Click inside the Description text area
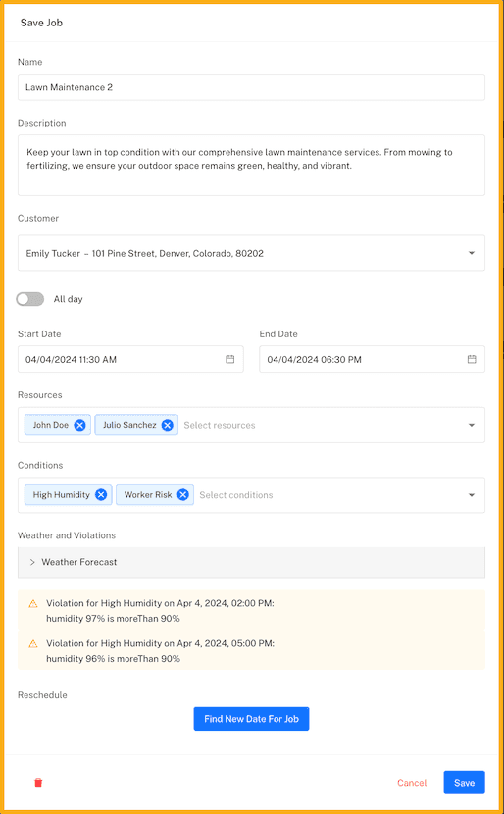504x814 pixels. click(251, 165)
